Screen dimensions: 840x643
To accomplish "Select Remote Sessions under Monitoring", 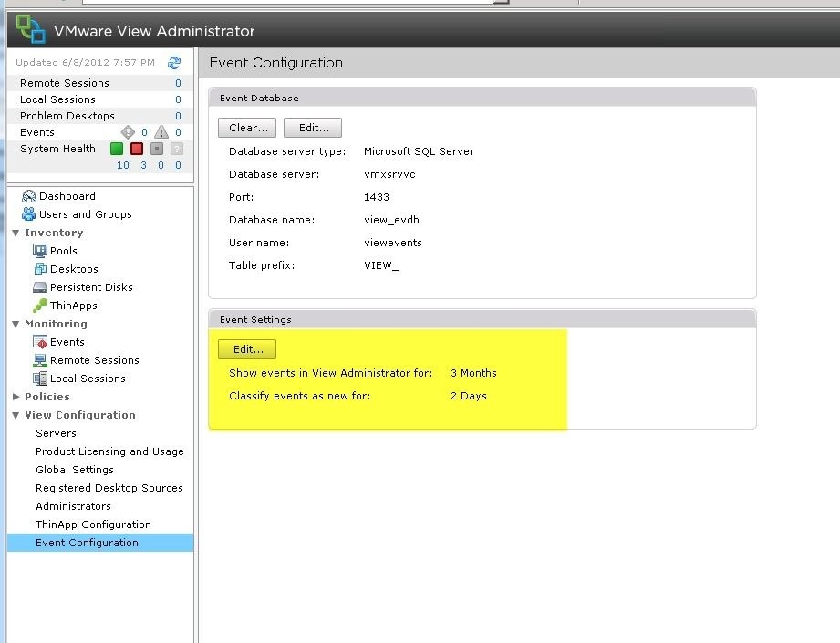I will point(95,360).
